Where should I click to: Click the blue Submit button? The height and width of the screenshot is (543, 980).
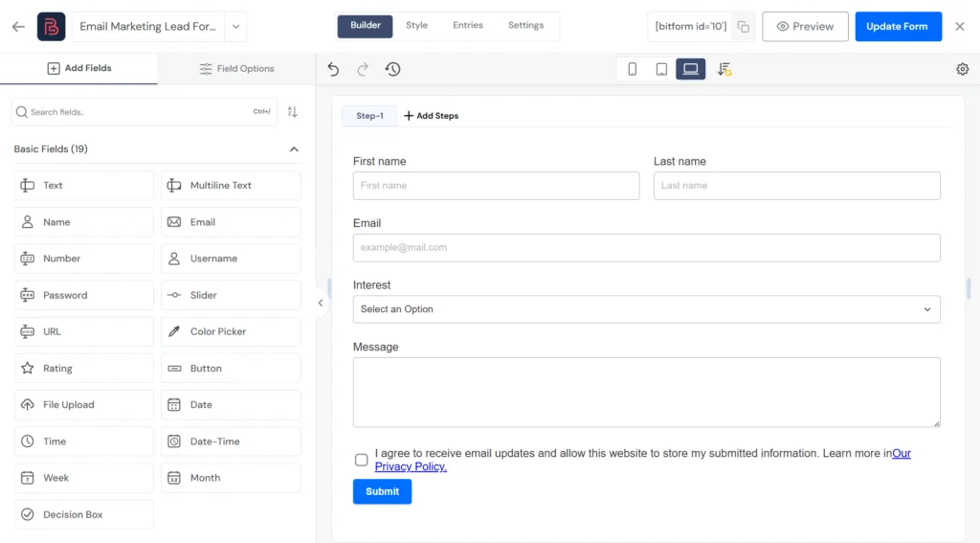[x=382, y=491]
